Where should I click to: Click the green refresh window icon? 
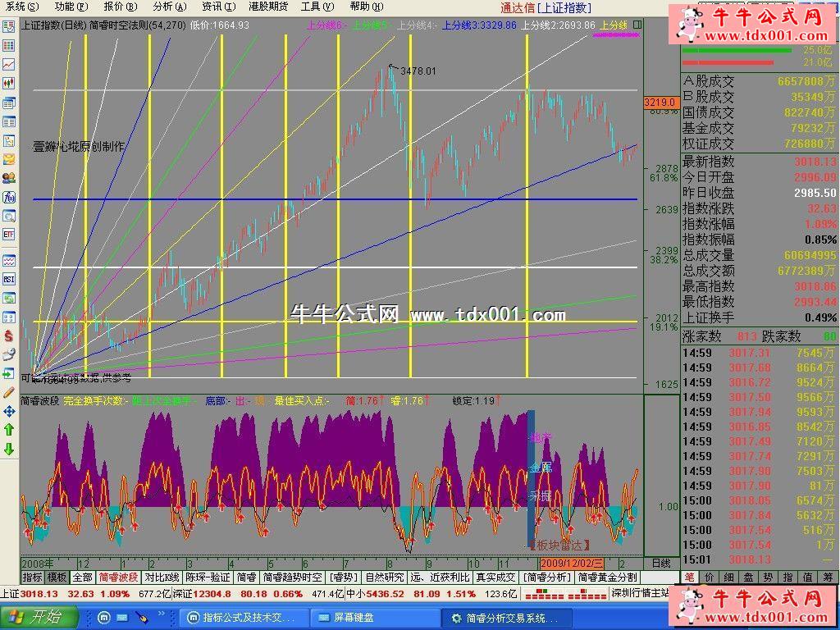8,299
